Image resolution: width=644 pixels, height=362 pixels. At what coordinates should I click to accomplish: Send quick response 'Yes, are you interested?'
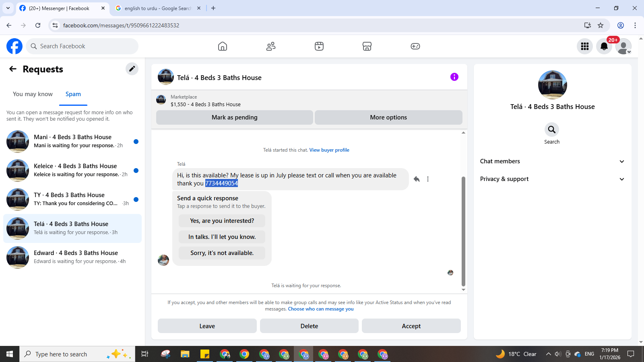[x=222, y=221]
